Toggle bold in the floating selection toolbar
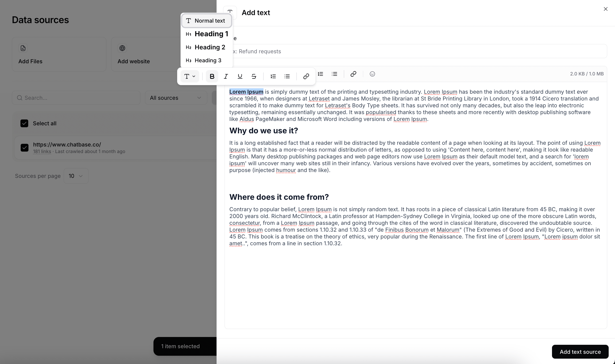 point(212,76)
